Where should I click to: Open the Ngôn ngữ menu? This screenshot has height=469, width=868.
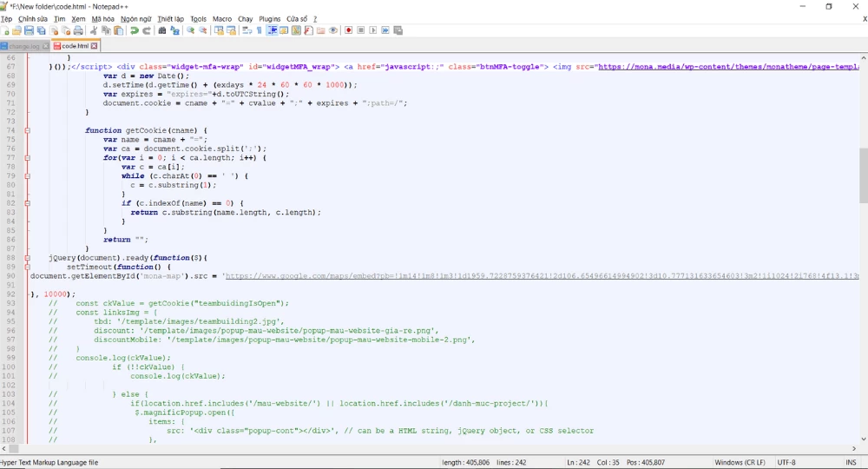coord(135,19)
